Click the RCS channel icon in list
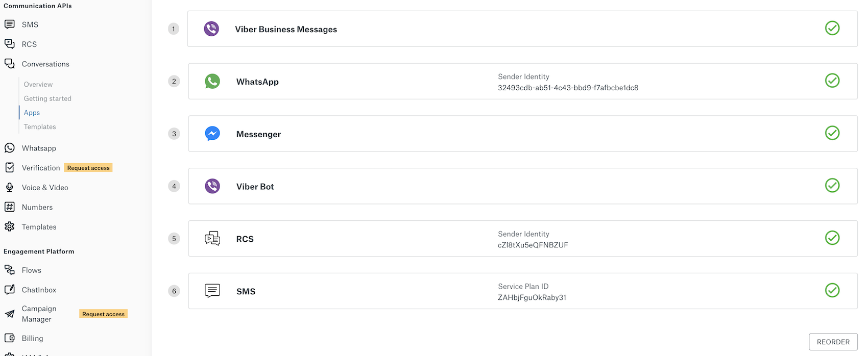868x356 pixels. tap(212, 238)
